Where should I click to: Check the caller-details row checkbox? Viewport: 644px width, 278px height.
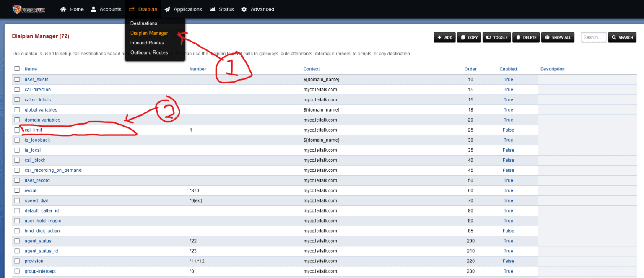(x=17, y=100)
